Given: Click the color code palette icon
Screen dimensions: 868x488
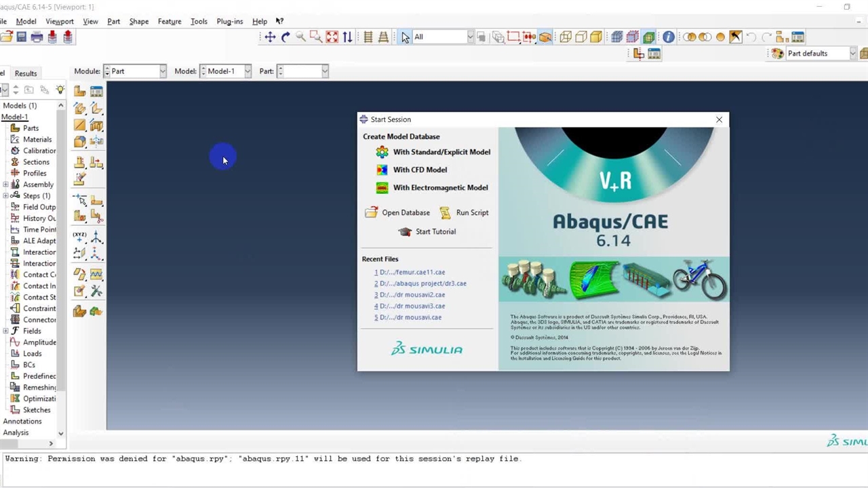Looking at the screenshot, I should click(777, 54).
